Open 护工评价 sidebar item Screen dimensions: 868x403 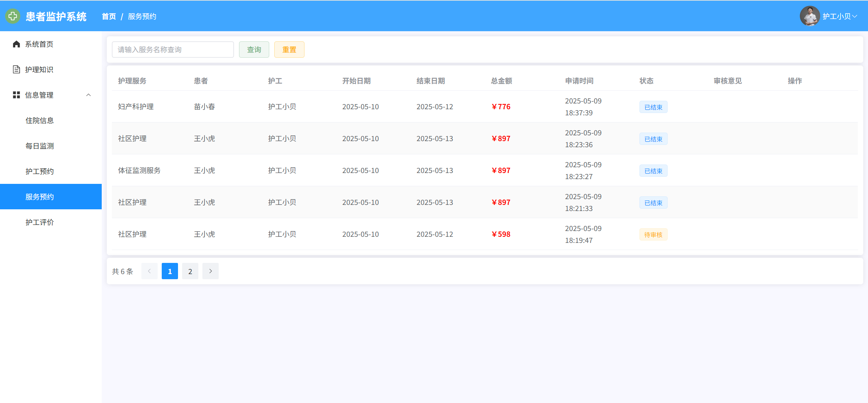(40, 222)
